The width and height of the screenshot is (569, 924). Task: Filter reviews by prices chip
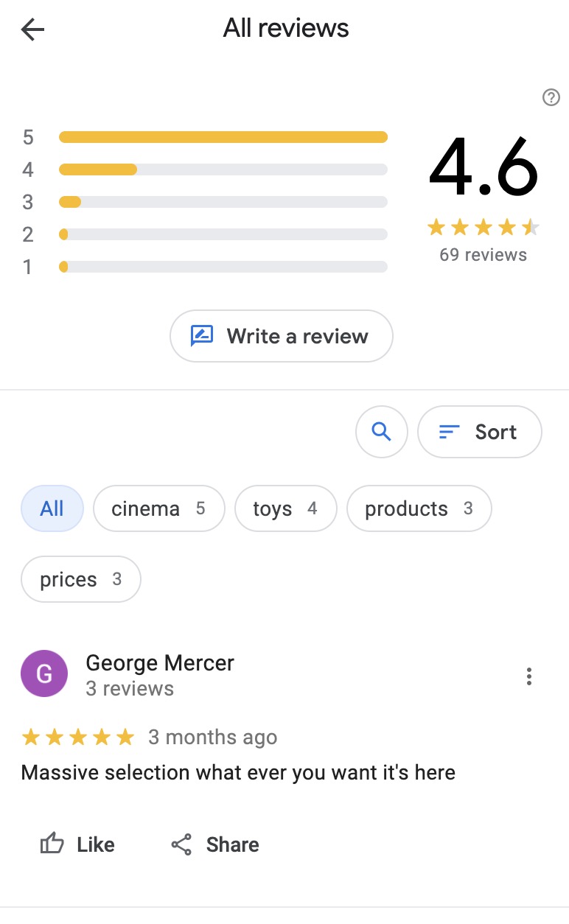pyautogui.click(x=81, y=579)
